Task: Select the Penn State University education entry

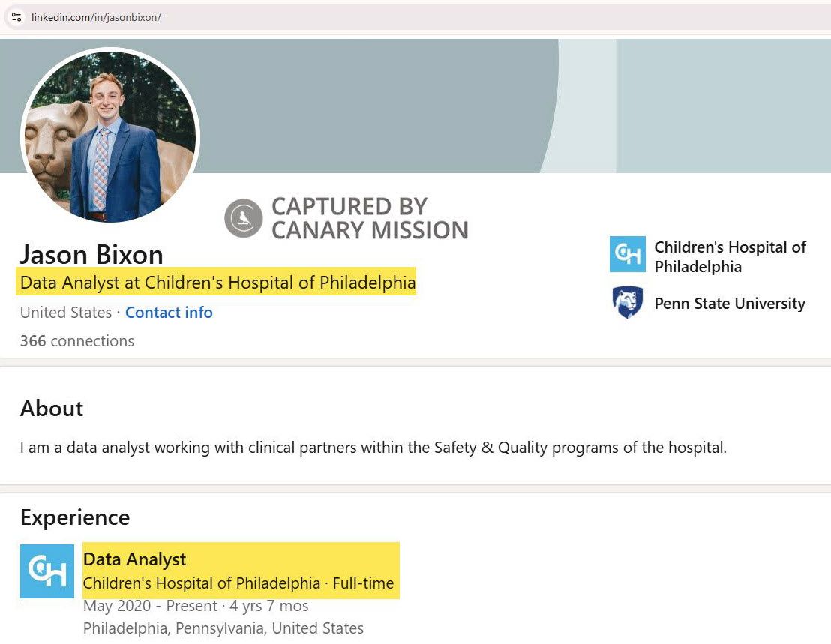Action: tap(730, 304)
